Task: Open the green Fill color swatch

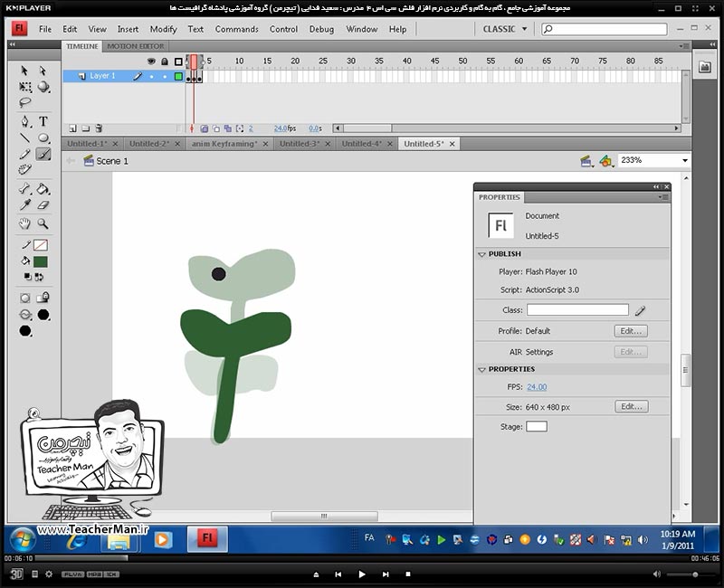Action: tap(40, 261)
